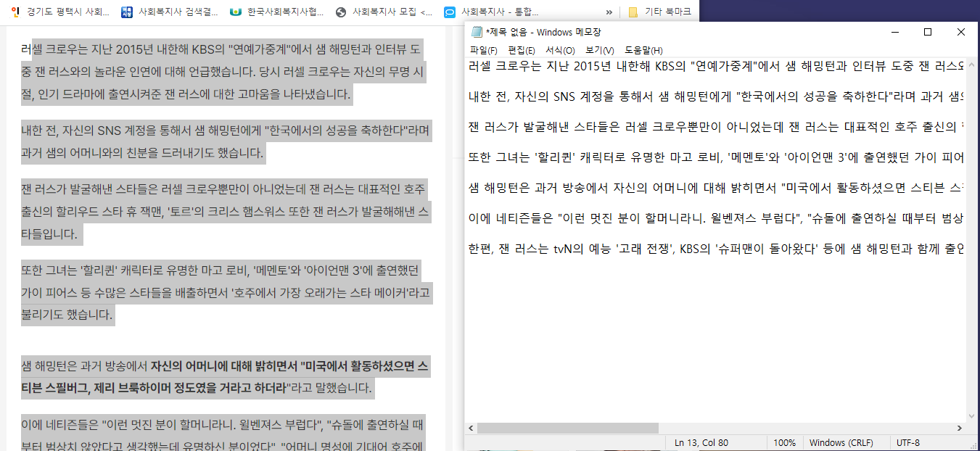Open Notepad 서식(O) menu

(x=560, y=50)
